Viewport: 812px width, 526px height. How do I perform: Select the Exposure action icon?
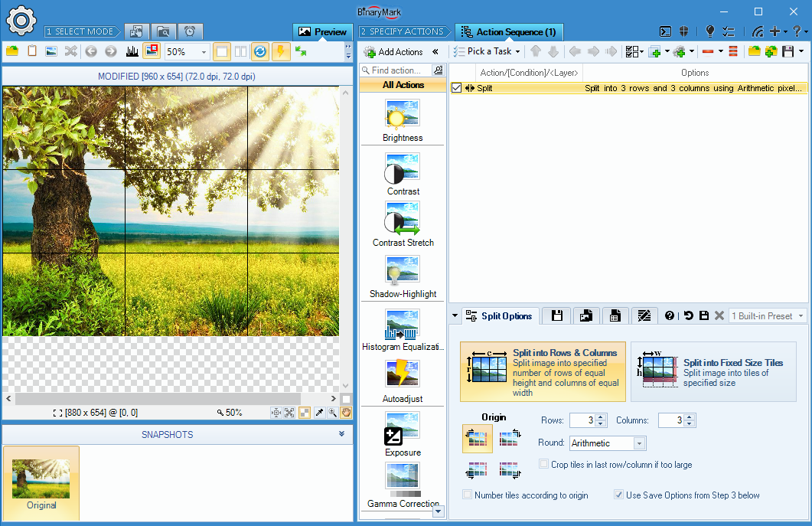403,428
